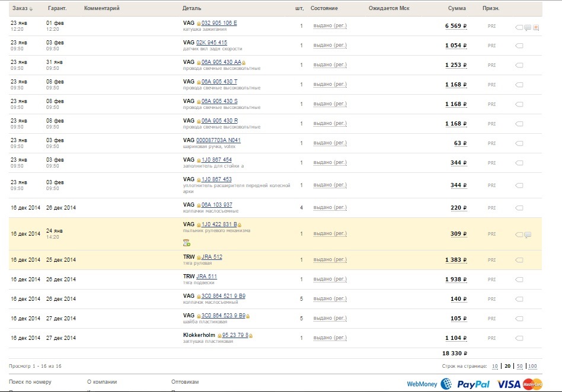
Task: Show 100 rows per page
Action: (532, 366)
